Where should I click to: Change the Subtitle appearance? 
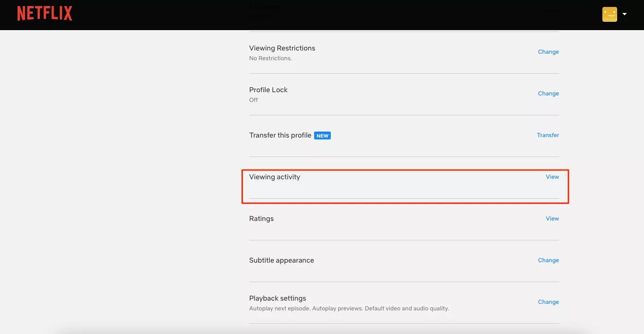pos(548,260)
